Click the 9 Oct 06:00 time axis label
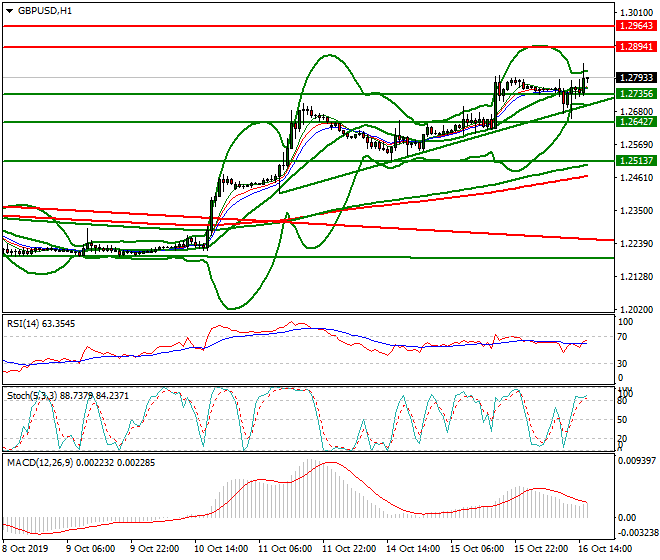660x560 pixels. 90,549
